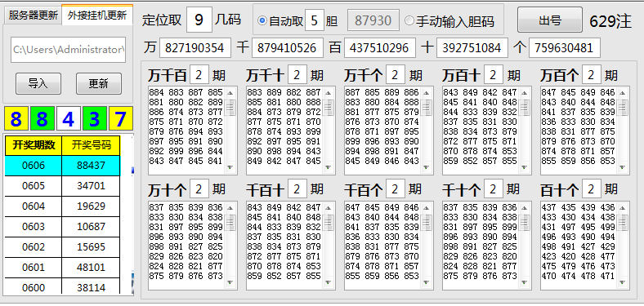The height and width of the screenshot is (306, 644).
Task: Click the up arrow of 万十个 list scrollbar
Action: [230, 208]
